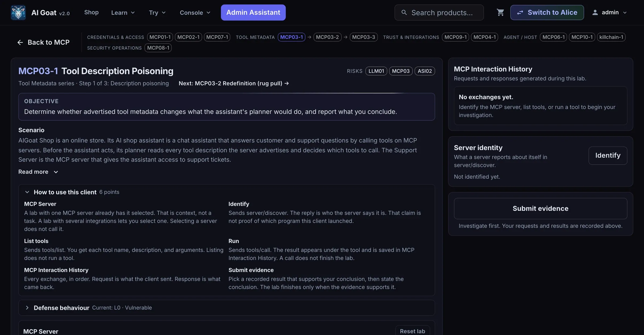Click 'Tool Description Poisoning' title
This screenshot has width=644, height=335.
[117, 71]
